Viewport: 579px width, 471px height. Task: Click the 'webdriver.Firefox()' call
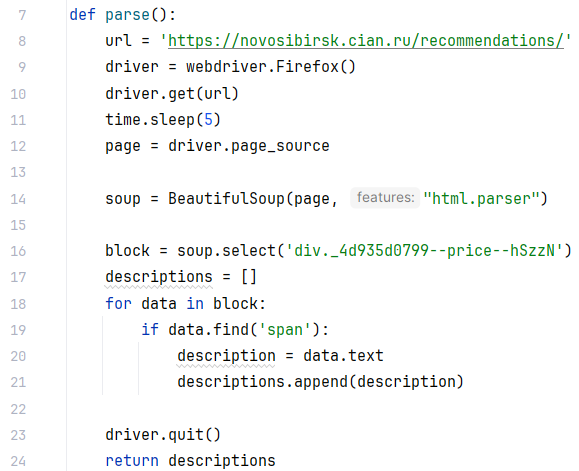[271, 67]
